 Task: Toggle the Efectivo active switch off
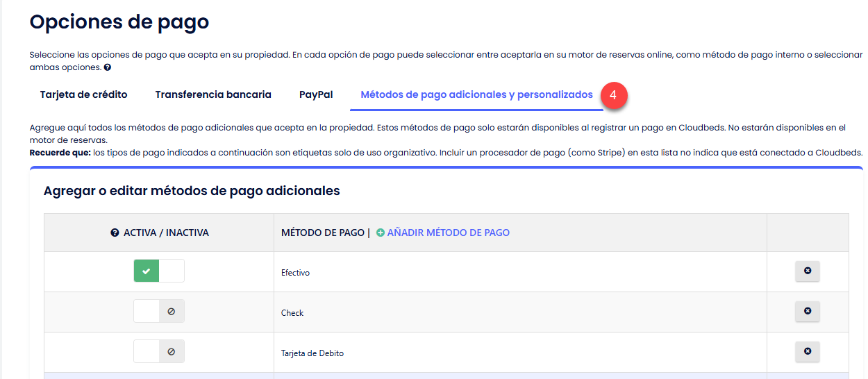[x=159, y=271]
